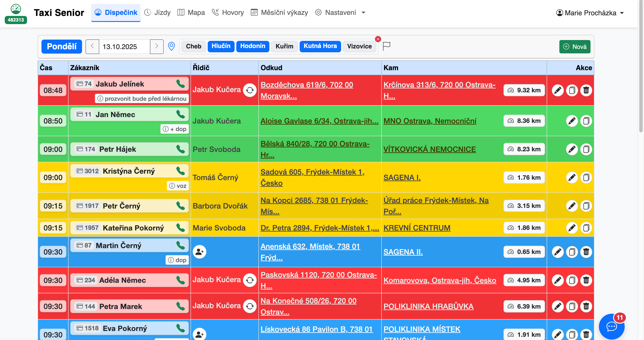Delete the Petra Marek ride
The width and height of the screenshot is (644, 340).
tap(586, 306)
